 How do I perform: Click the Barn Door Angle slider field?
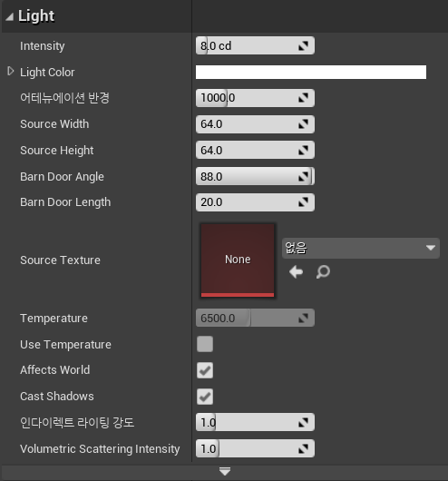(255, 176)
